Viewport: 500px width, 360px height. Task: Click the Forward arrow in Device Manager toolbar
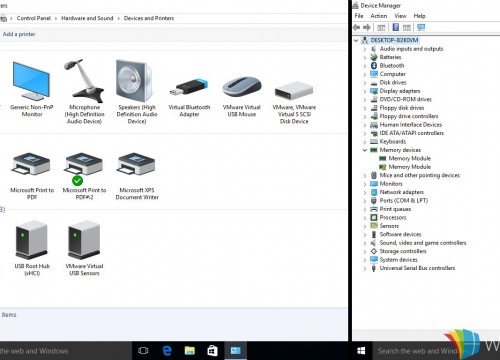367,27
